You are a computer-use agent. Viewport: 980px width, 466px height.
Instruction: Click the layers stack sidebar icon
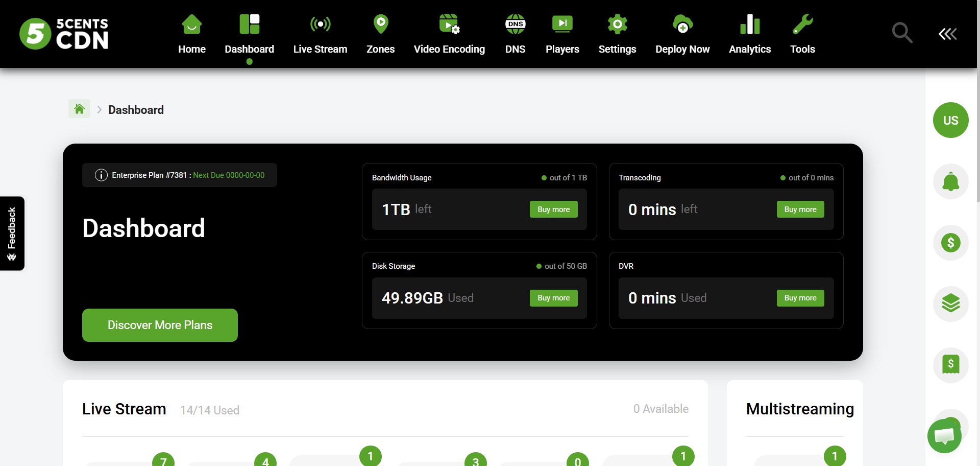[950, 304]
